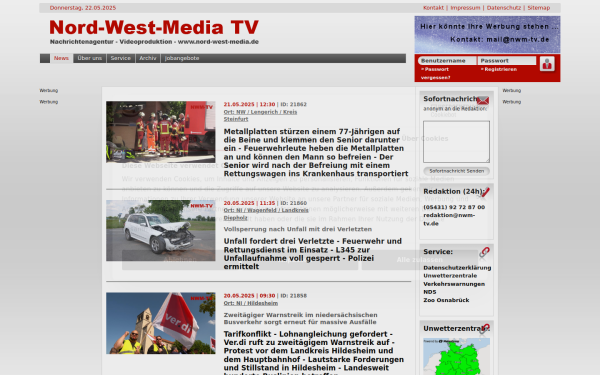Viewport: 600px width, 375px height.
Task: Click the Sofortnachricht Senden button
Action: click(457, 171)
